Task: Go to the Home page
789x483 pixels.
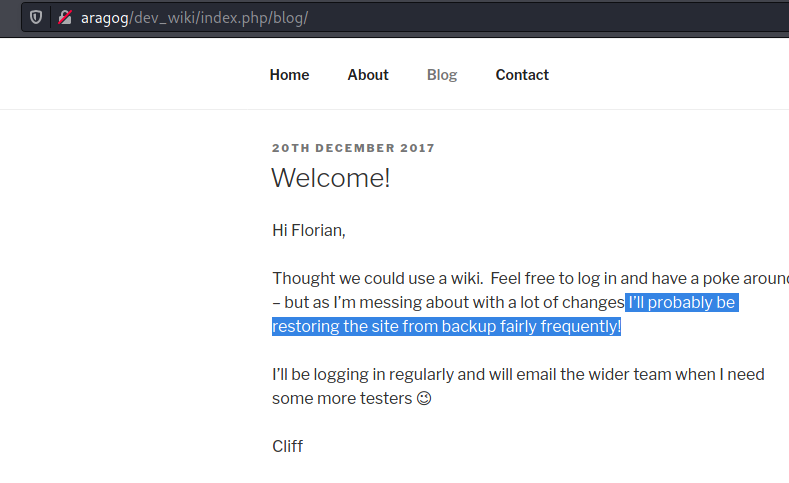Action: [289, 75]
